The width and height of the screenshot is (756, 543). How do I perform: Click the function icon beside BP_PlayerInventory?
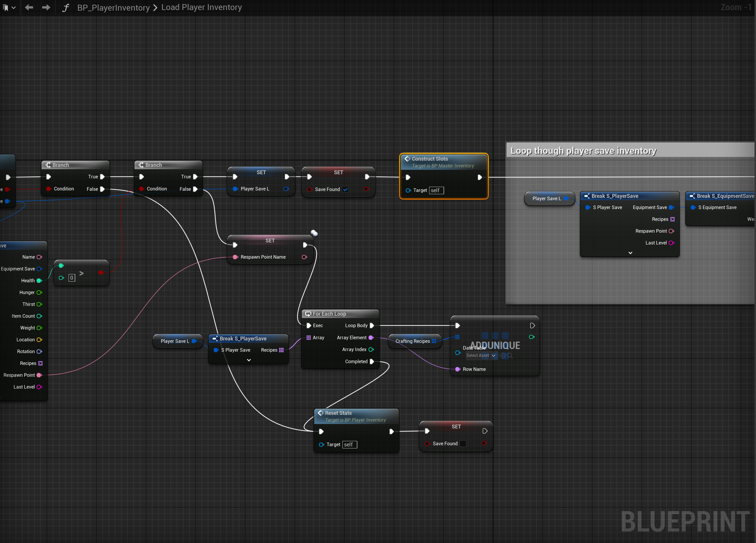[x=66, y=8]
